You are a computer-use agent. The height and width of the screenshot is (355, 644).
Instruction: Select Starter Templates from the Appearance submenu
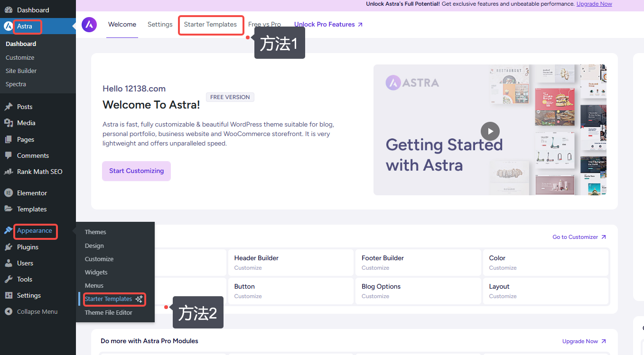pyautogui.click(x=109, y=299)
